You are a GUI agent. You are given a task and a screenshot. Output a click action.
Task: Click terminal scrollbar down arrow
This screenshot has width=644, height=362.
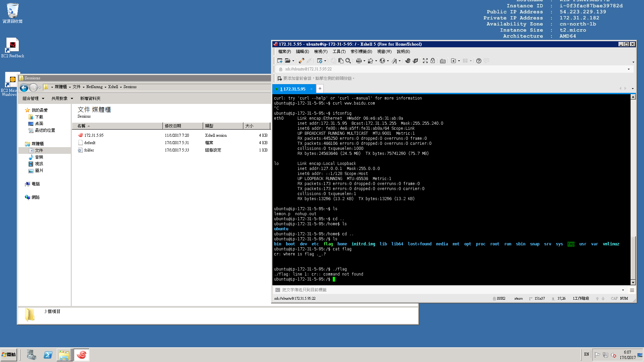pyautogui.click(x=633, y=283)
